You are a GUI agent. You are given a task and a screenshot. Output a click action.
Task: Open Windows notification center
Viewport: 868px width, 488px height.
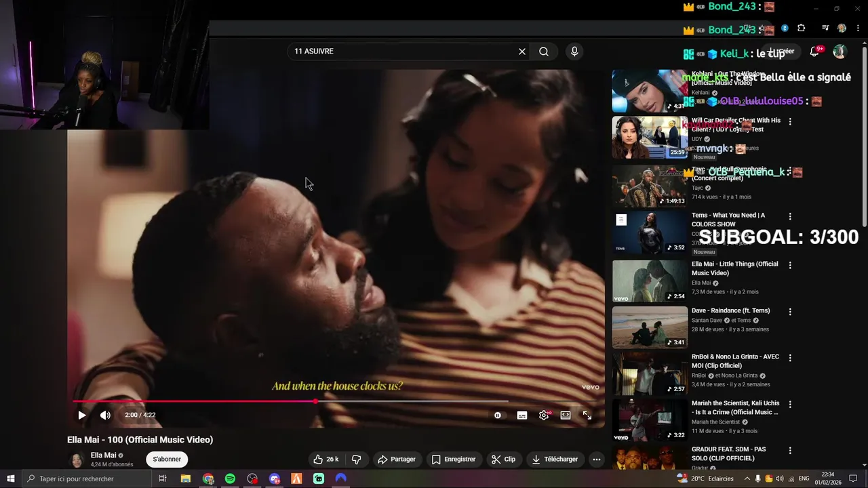pyautogui.click(x=854, y=479)
